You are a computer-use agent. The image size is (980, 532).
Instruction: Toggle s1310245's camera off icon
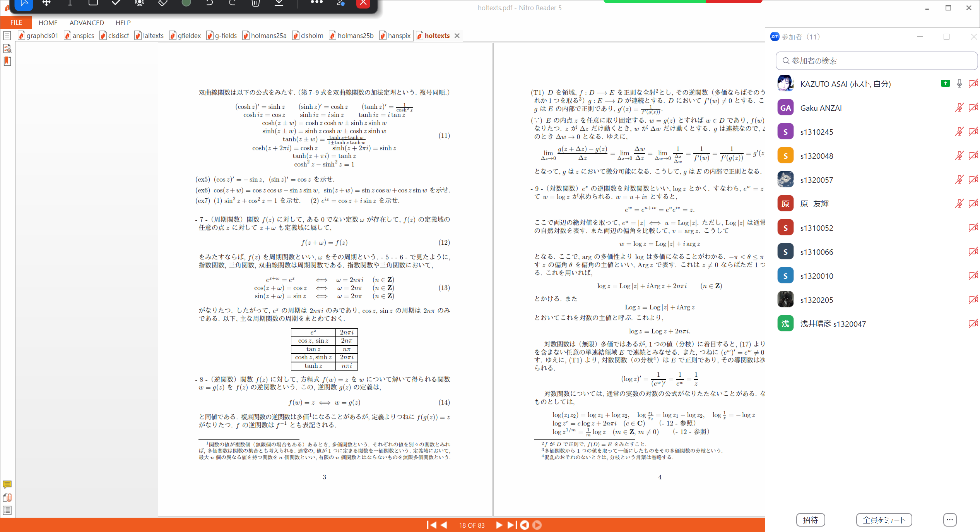(x=973, y=132)
